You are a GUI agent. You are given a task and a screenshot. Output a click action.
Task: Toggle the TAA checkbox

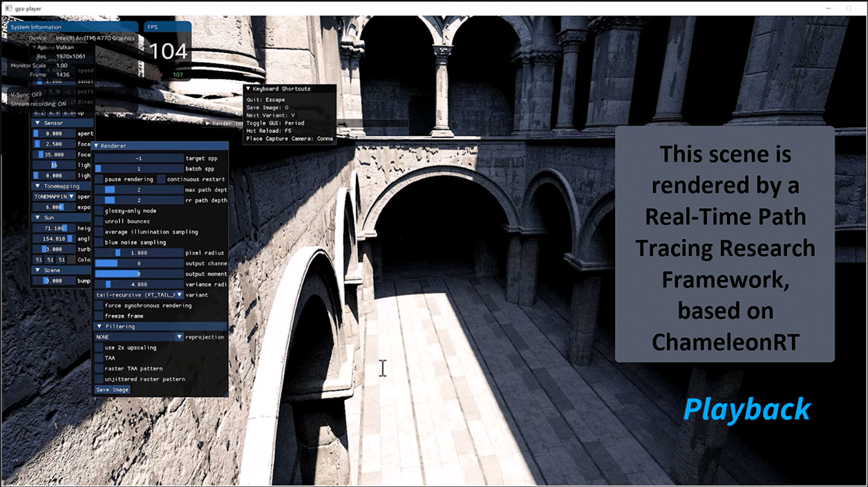click(98, 358)
